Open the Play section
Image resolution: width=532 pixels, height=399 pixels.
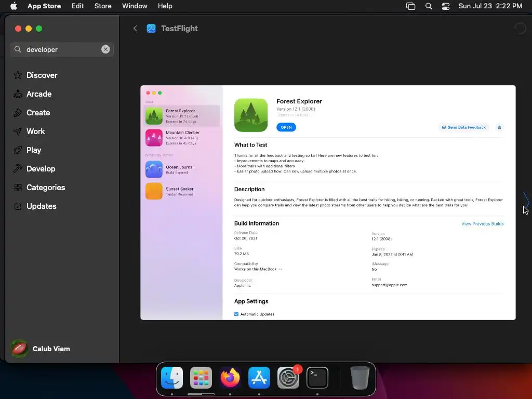pyautogui.click(x=27, y=150)
